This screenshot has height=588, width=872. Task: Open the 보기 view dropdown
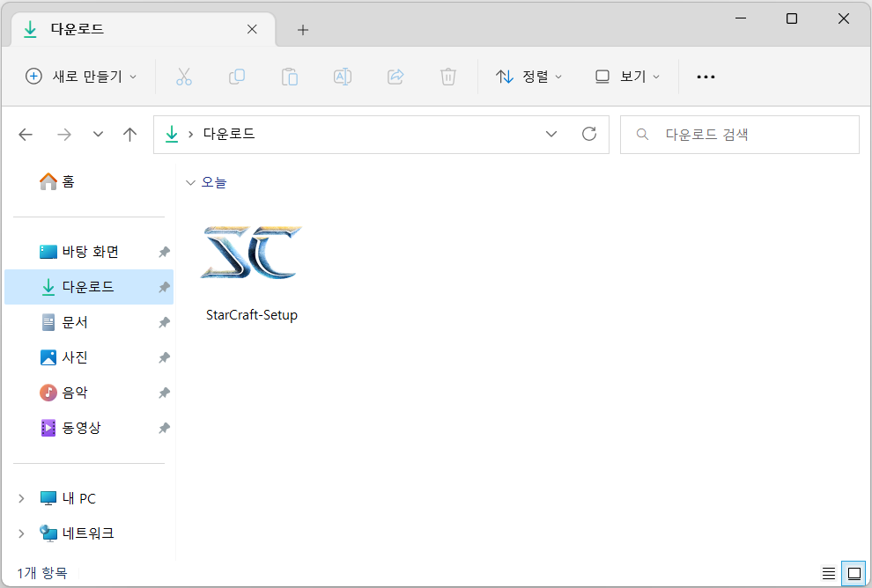(x=627, y=77)
